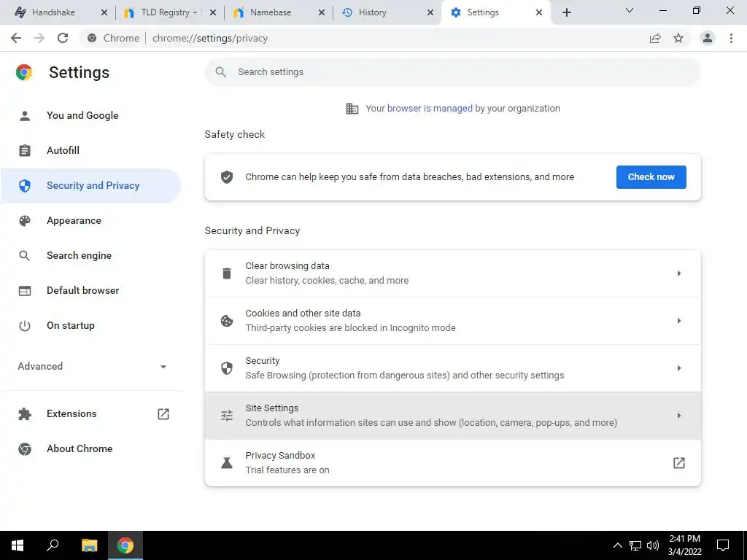Reload the settings page

click(63, 38)
